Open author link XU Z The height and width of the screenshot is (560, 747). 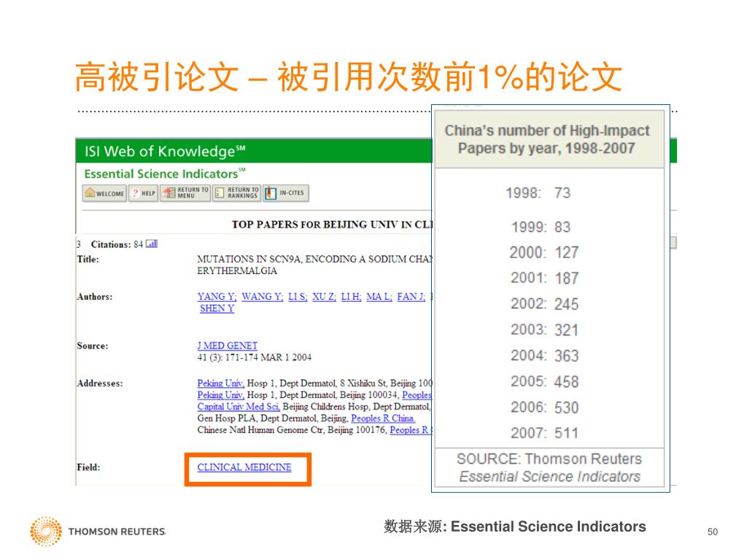325,297
